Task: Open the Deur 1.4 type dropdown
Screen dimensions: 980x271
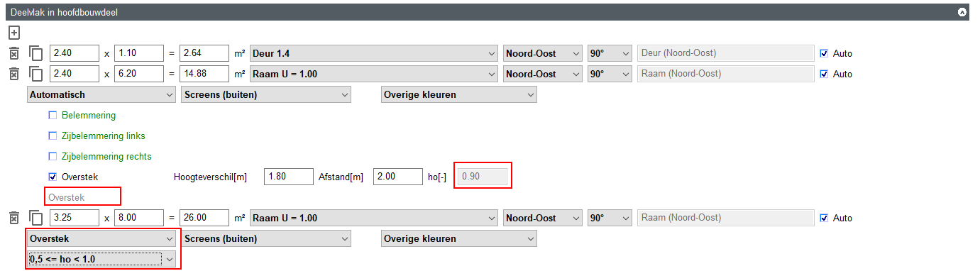Action: (374, 53)
